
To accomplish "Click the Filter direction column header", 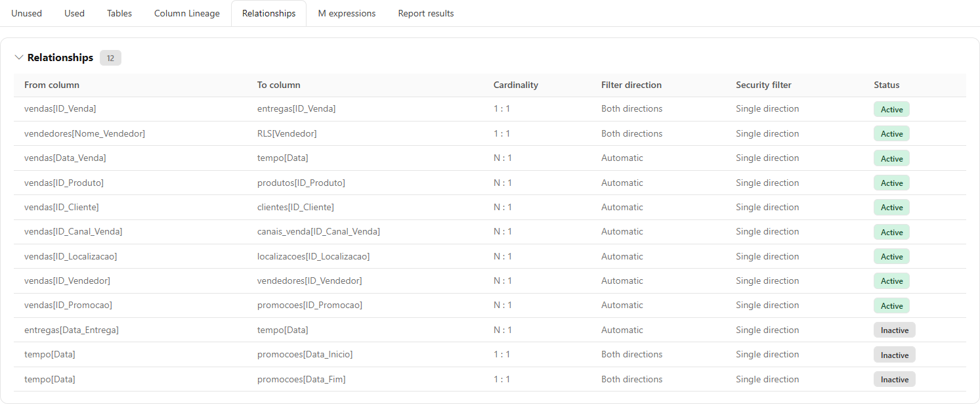I will 631,85.
